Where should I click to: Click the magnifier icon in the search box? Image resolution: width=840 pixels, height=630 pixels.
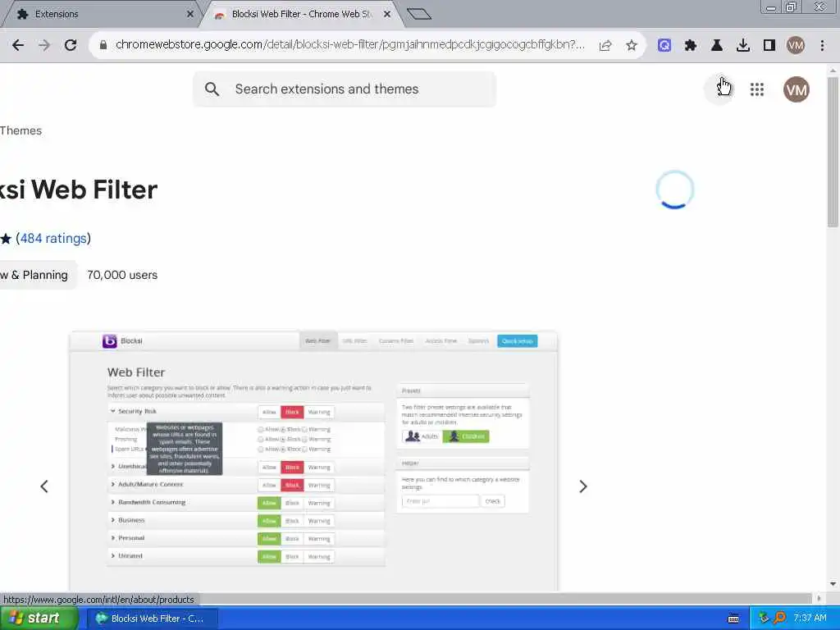click(x=212, y=89)
